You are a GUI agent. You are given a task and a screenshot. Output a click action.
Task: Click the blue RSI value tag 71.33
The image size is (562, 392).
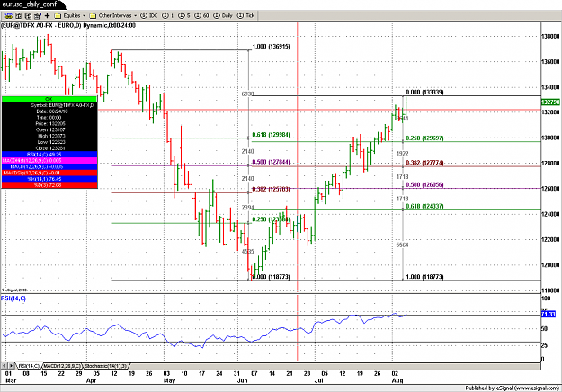(548, 315)
